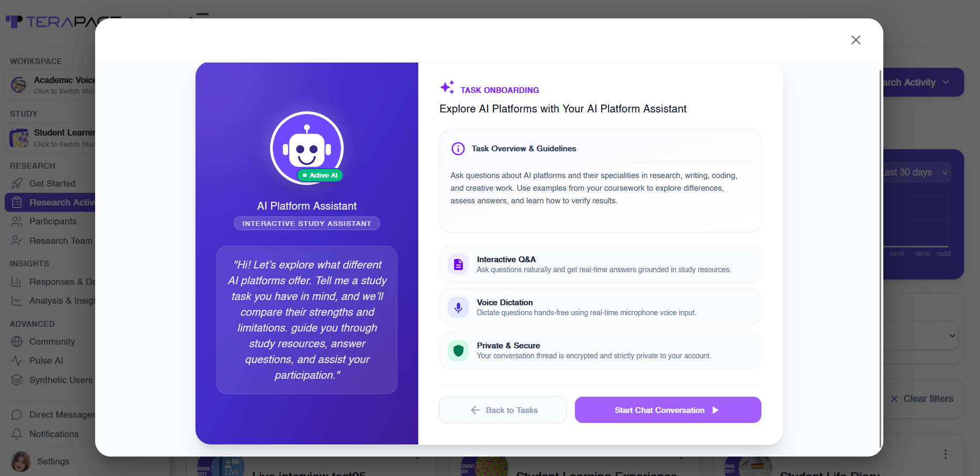Image resolution: width=980 pixels, height=476 pixels.
Task: Click the Interactive Q&A document icon
Action: 458,264
